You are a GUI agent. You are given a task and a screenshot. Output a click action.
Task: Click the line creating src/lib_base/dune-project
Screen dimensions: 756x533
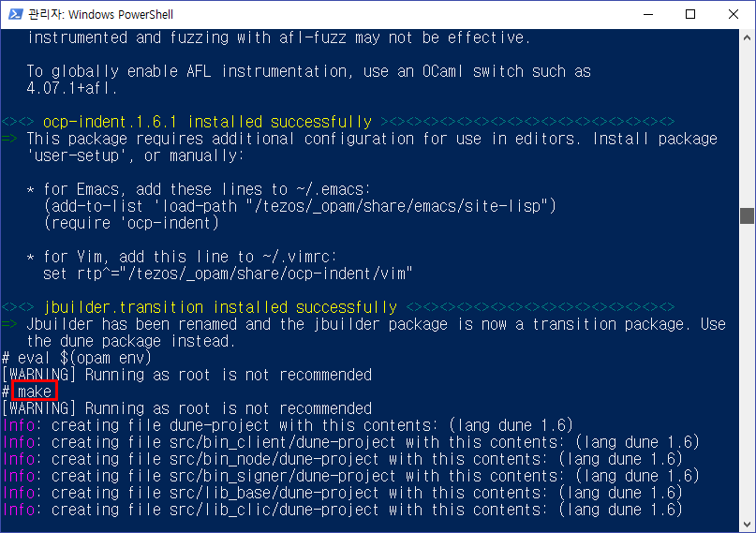pyautogui.click(x=343, y=493)
